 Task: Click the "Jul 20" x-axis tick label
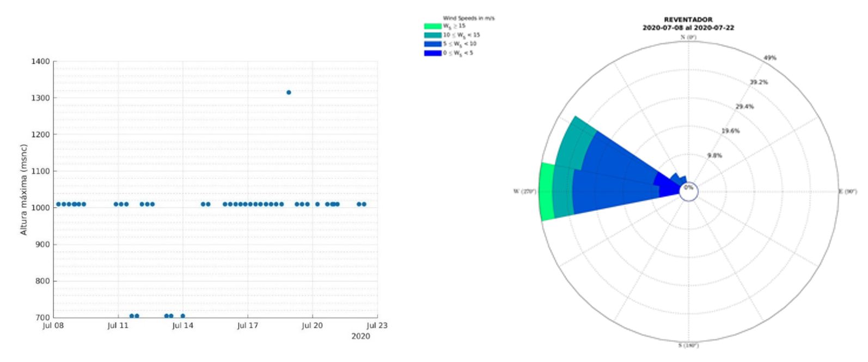pyautogui.click(x=312, y=326)
